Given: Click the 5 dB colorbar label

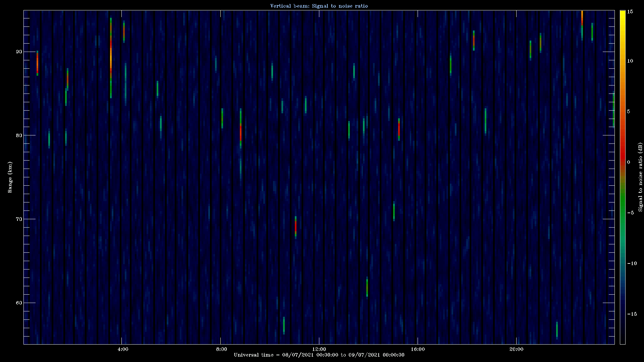Looking at the screenshot, I should point(629,111).
